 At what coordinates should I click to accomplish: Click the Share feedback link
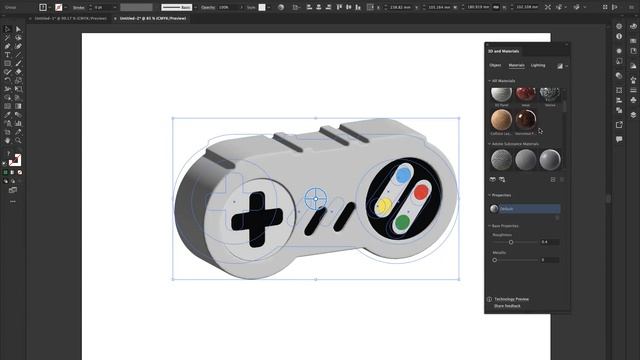507,306
